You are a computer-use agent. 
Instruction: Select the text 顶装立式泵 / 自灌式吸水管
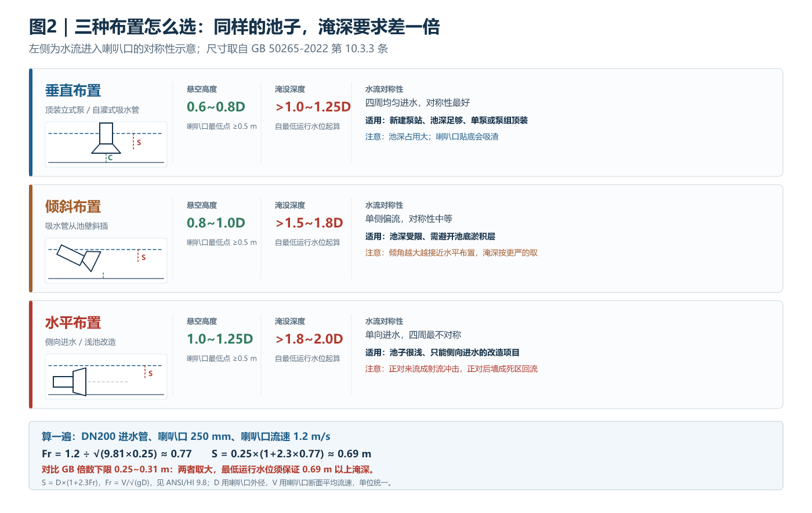92,110
